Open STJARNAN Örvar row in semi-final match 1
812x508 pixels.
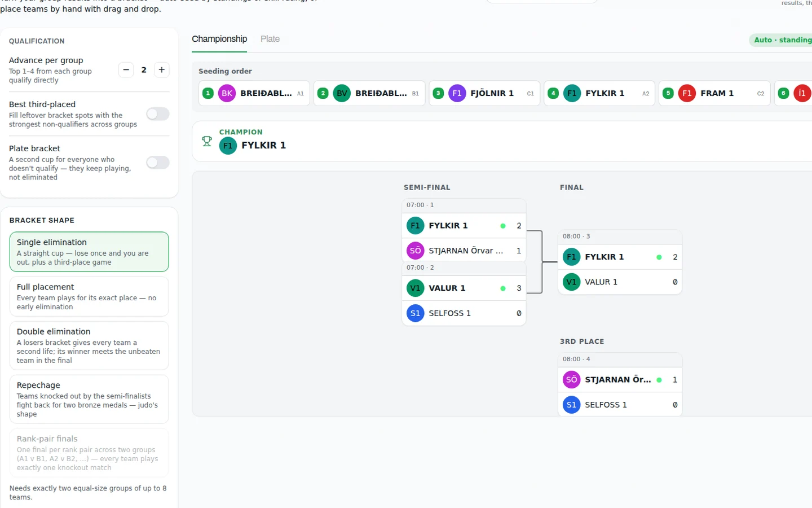[x=464, y=251]
